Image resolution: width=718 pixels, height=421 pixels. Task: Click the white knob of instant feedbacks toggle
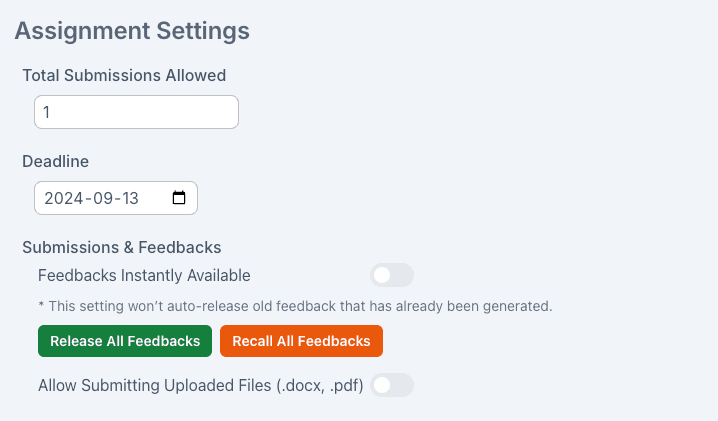[x=382, y=275]
